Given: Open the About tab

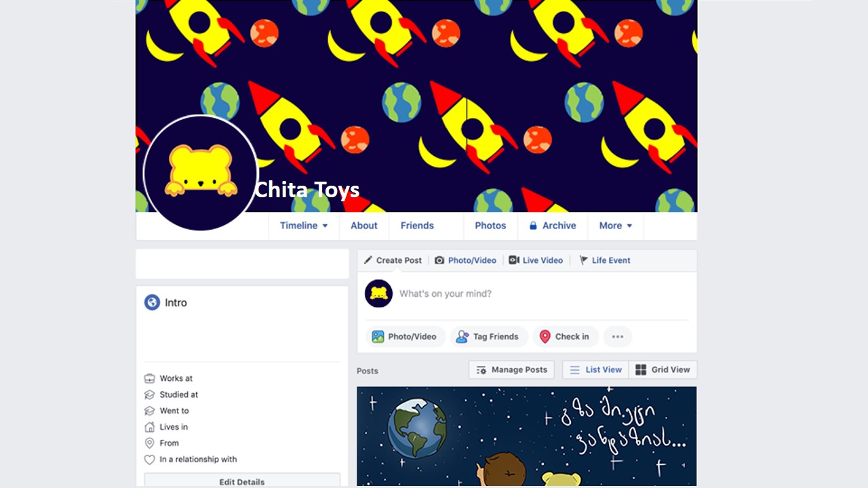Looking at the screenshot, I should tap(364, 226).
